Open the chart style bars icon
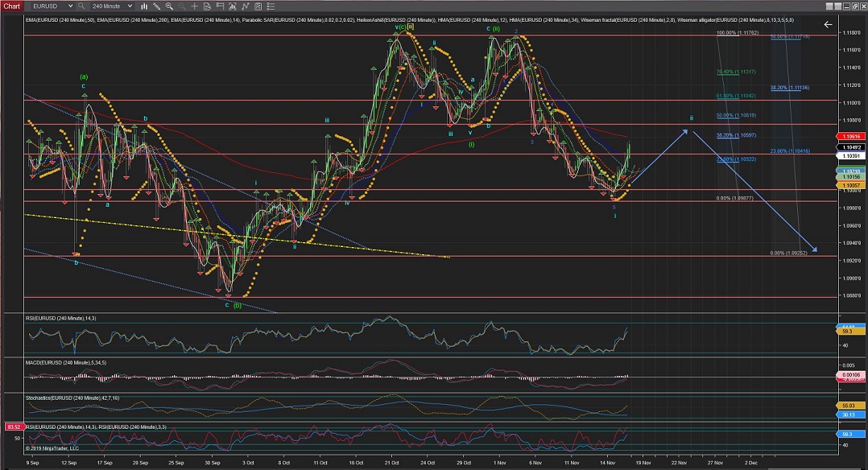868x470 pixels. click(x=144, y=6)
